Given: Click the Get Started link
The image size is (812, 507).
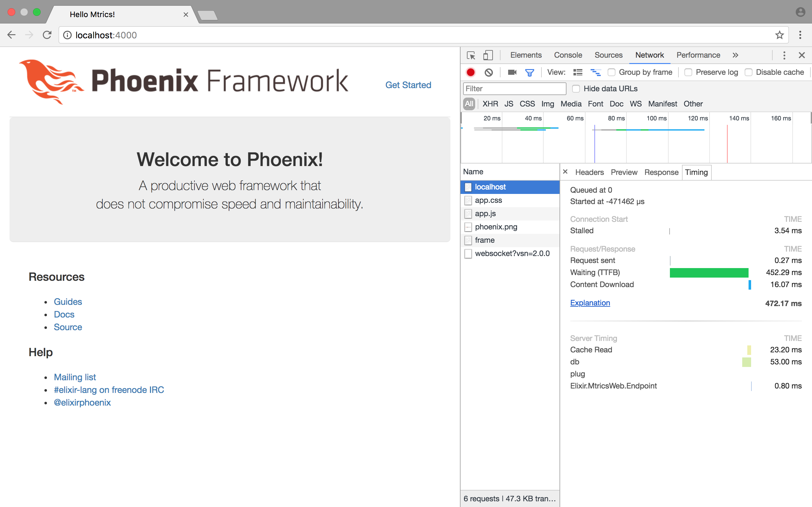Looking at the screenshot, I should (408, 85).
